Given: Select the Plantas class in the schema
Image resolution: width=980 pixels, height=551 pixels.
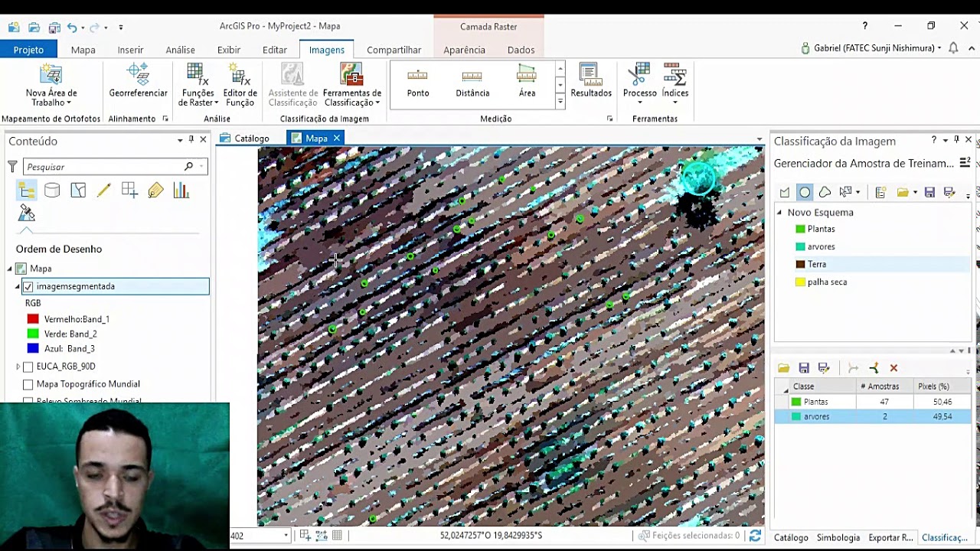Looking at the screenshot, I should point(821,229).
